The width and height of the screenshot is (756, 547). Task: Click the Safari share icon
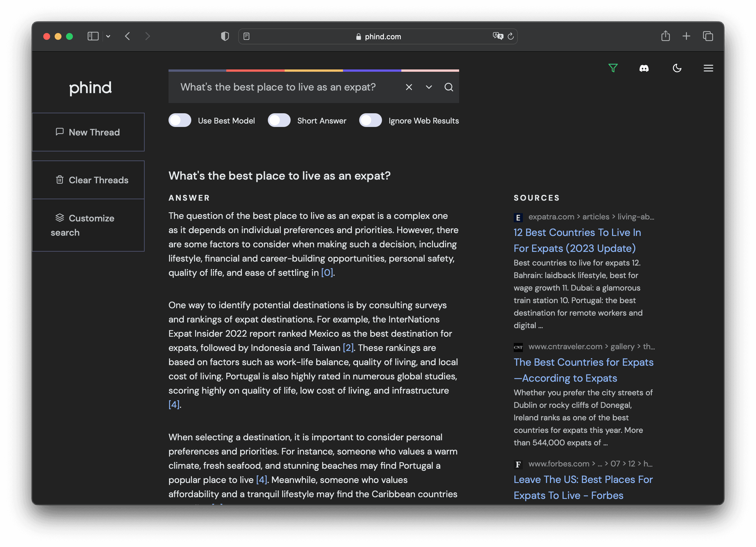click(665, 36)
